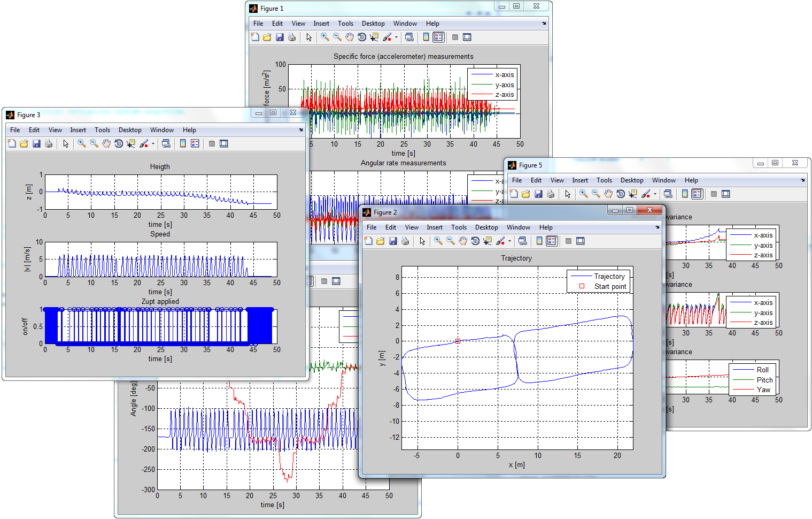Open the Brush tool dropdown arrow in Figure 2

point(509,241)
